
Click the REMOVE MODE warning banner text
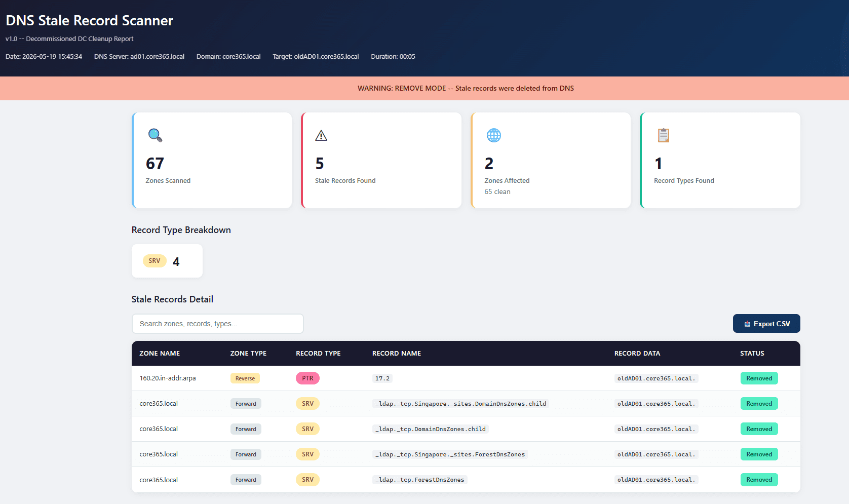coord(466,88)
